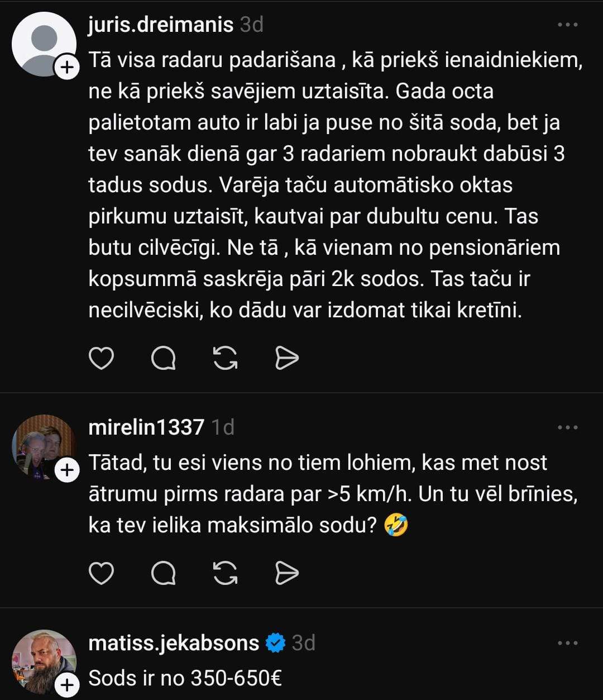The image size is (603, 700).
Task: Share juris.dreimanis's comment
Action: click(287, 358)
